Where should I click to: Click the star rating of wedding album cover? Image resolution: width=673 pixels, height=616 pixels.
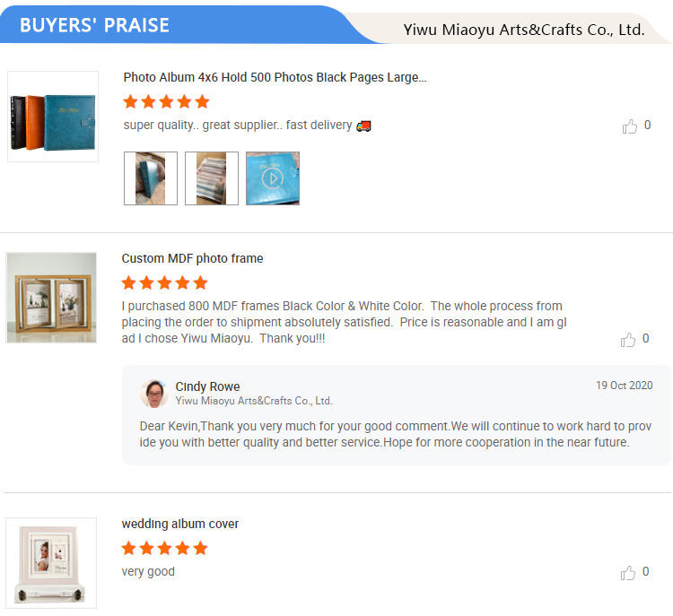164,548
